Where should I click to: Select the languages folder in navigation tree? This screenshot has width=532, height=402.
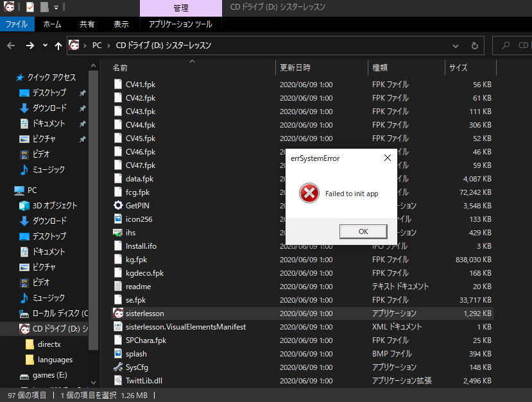pyautogui.click(x=55, y=360)
